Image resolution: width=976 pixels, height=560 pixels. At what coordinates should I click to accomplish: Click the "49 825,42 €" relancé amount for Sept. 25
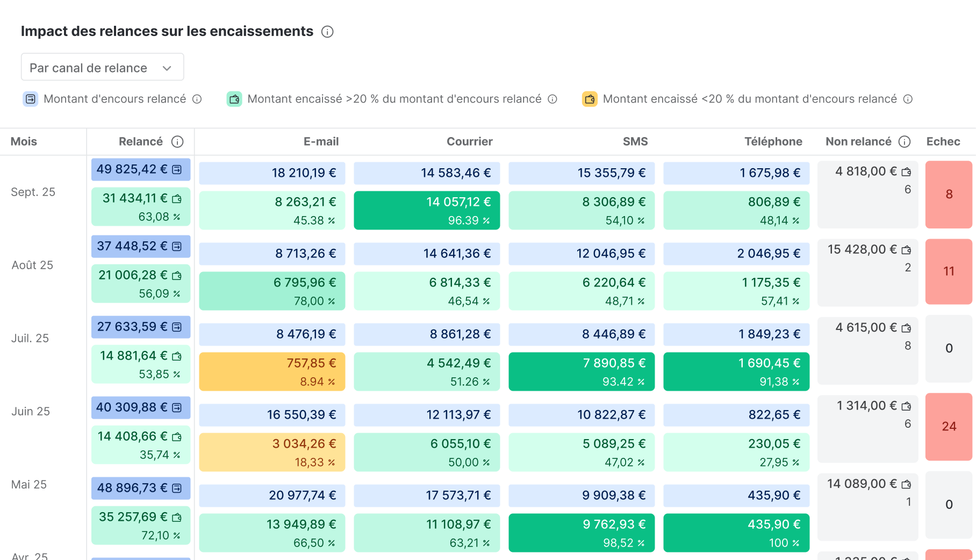pos(140,169)
